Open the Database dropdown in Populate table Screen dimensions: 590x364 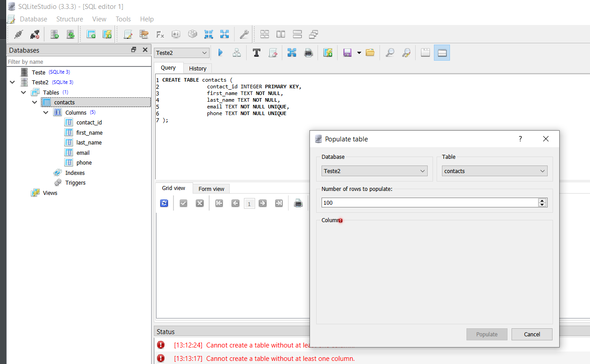(374, 171)
